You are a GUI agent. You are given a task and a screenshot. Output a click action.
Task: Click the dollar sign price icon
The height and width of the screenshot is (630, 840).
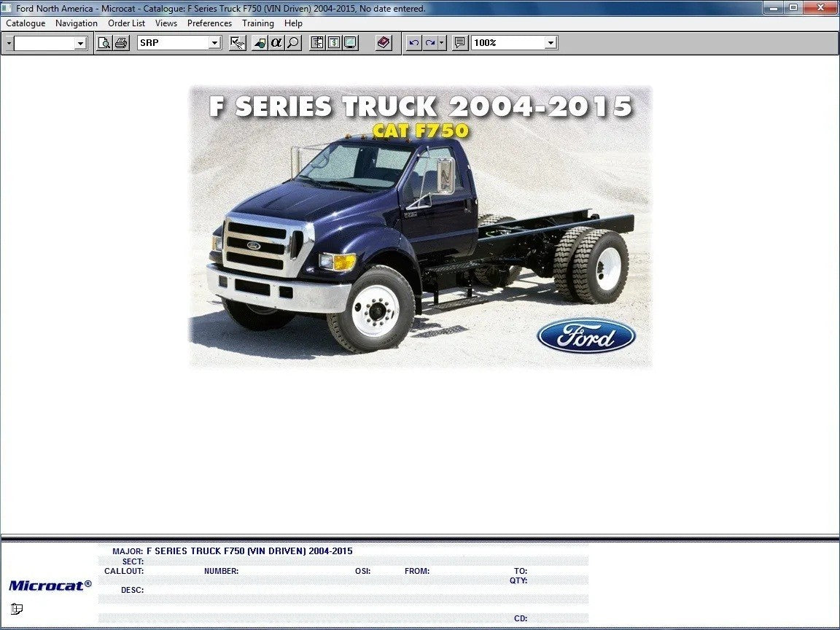pyautogui.click(x=334, y=43)
